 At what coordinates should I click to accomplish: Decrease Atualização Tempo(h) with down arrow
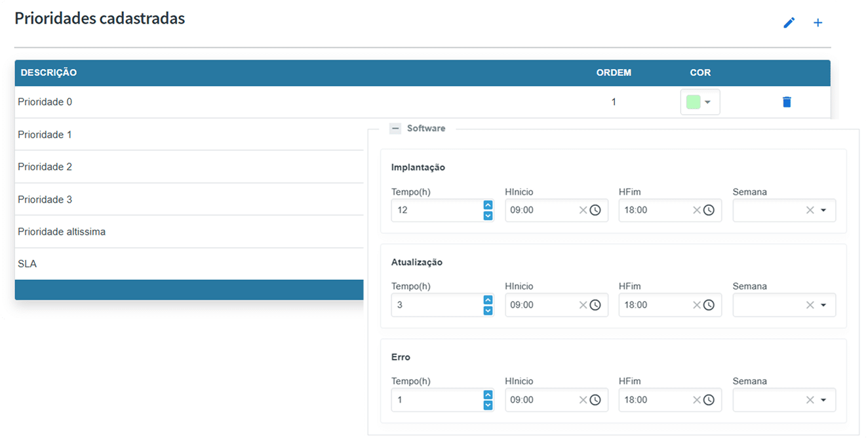click(x=488, y=310)
